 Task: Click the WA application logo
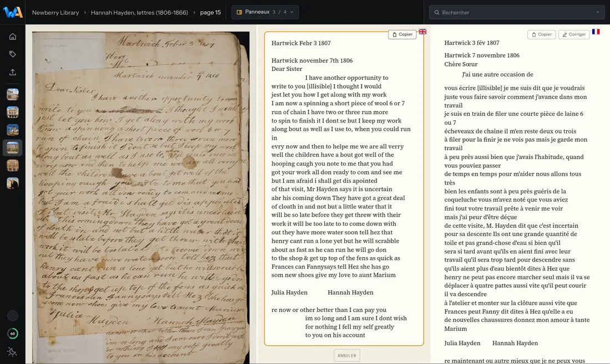(12, 12)
